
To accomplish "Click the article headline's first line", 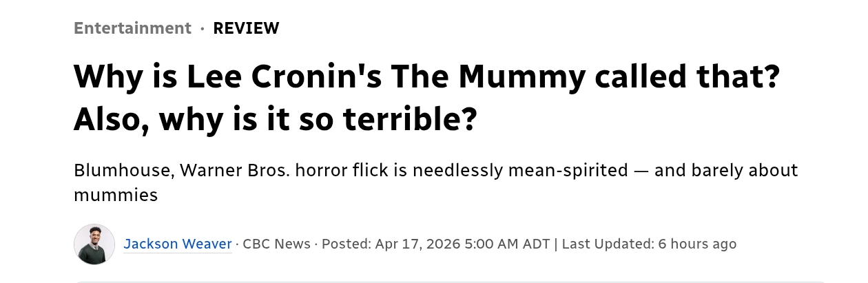I will (x=426, y=76).
